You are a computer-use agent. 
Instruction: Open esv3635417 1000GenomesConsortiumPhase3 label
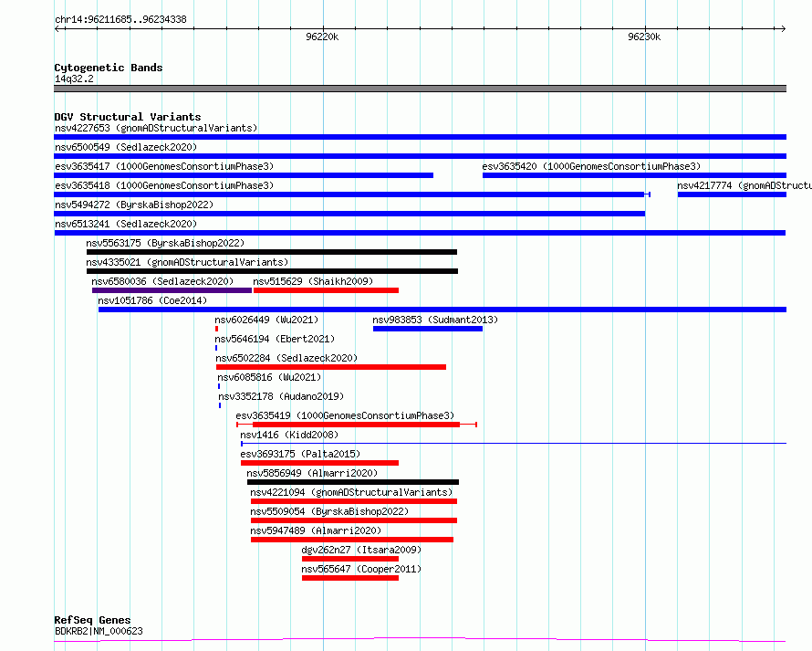tap(164, 166)
